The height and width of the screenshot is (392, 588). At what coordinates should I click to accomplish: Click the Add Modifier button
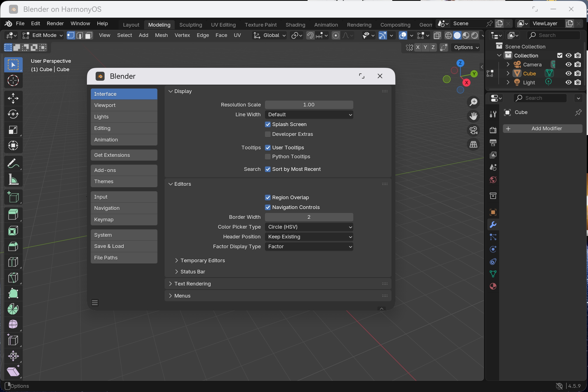point(543,129)
